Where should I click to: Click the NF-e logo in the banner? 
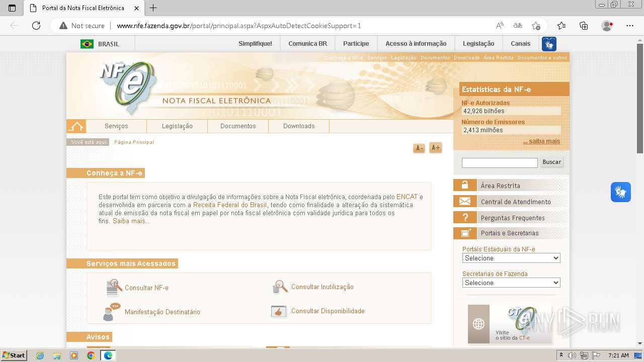coord(128,88)
